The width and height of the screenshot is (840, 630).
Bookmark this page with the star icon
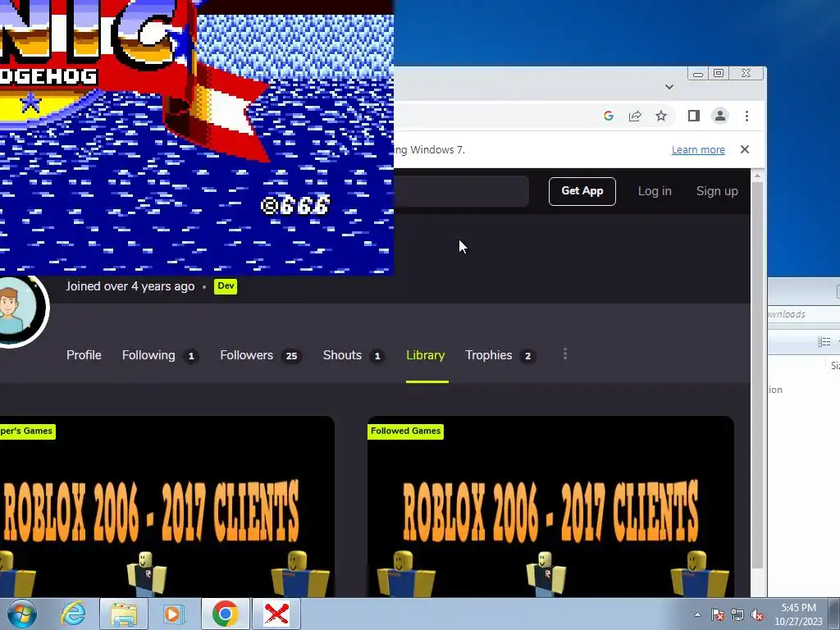tap(661, 116)
